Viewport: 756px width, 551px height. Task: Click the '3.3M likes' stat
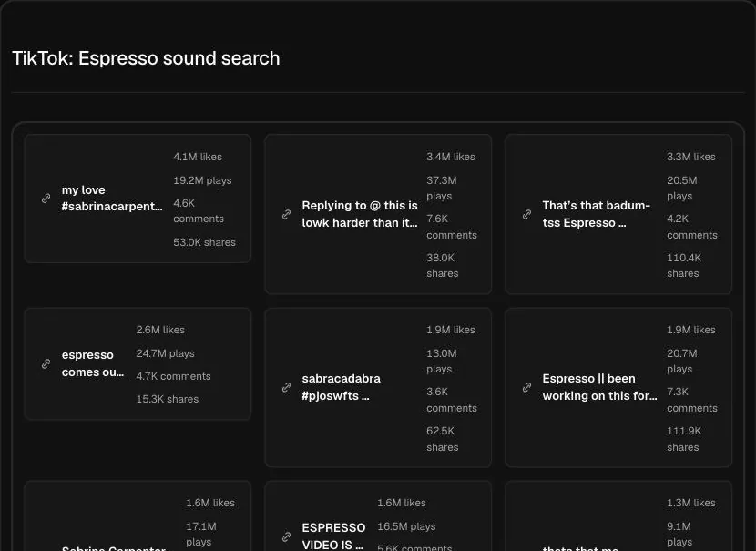691,157
